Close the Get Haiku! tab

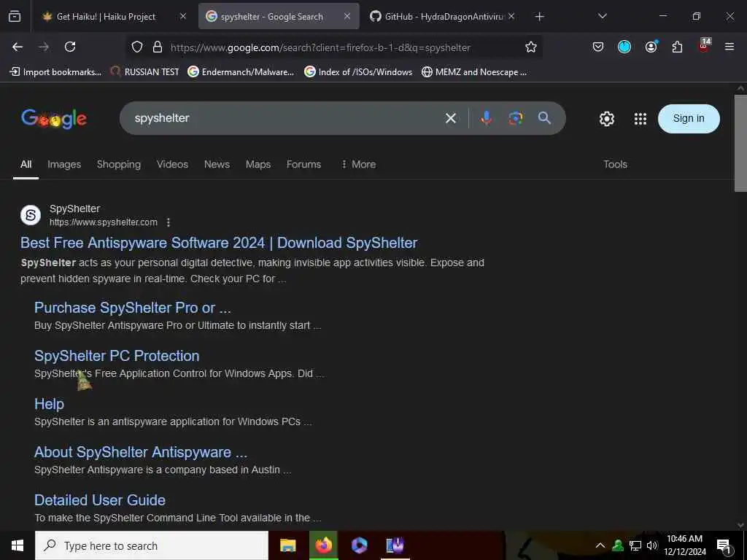coord(183,17)
